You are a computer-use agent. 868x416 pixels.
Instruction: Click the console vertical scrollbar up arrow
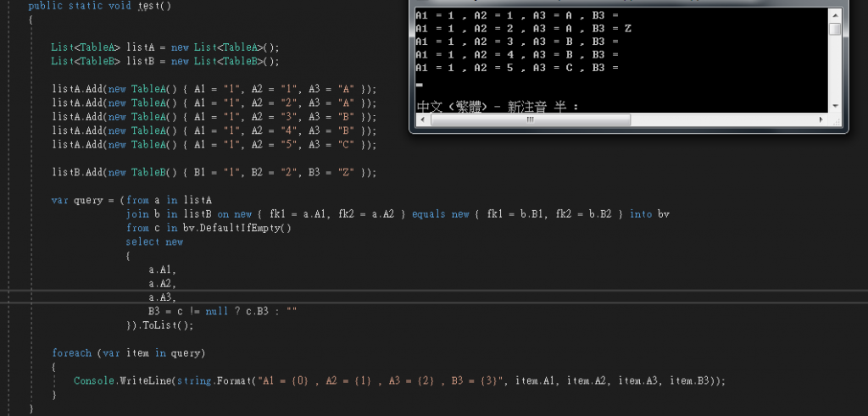point(835,15)
